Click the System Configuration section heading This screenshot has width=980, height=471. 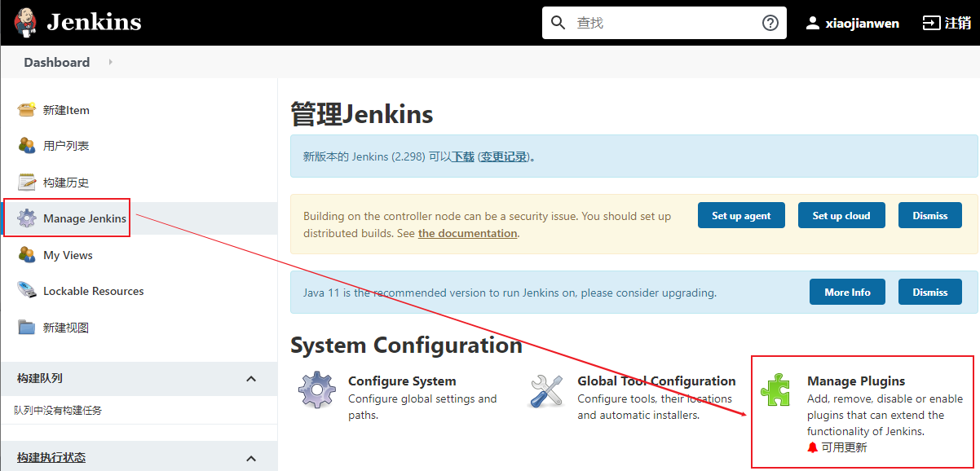click(406, 345)
